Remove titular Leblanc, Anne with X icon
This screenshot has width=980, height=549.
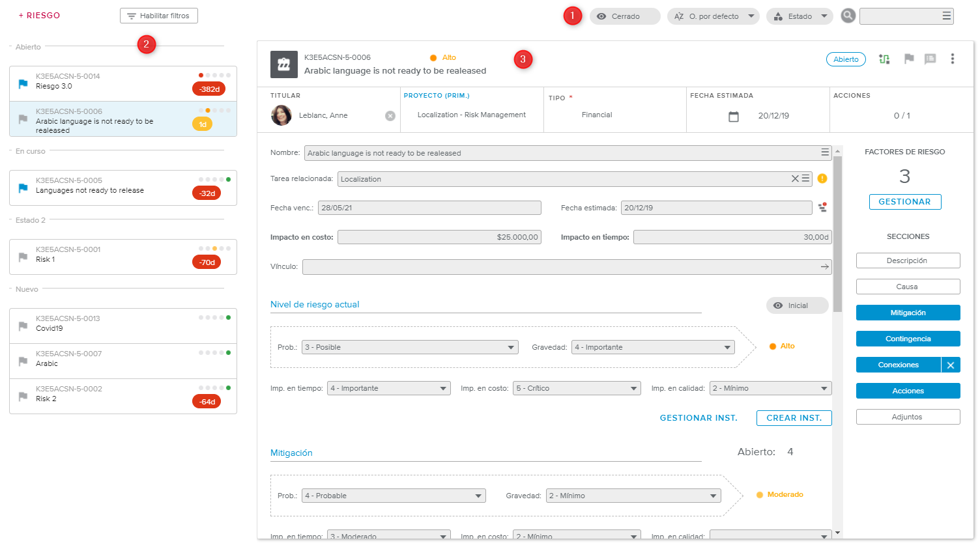click(390, 116)
